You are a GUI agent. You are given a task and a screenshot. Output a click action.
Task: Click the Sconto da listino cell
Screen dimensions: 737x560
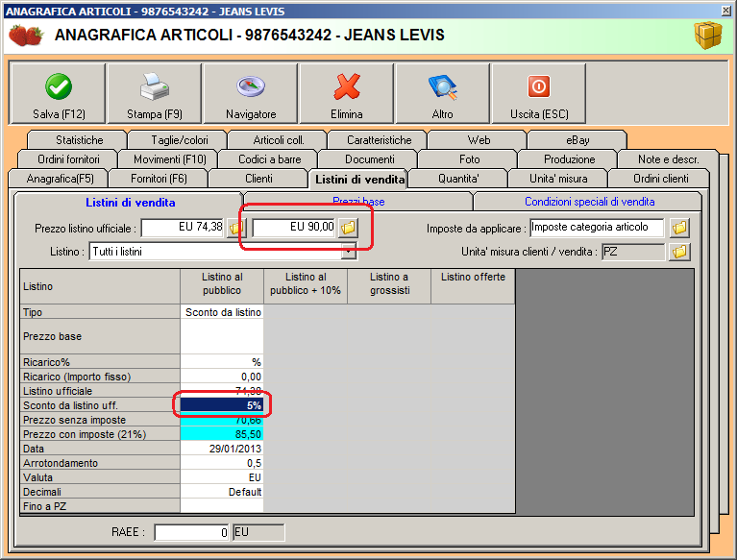point(222,312)
